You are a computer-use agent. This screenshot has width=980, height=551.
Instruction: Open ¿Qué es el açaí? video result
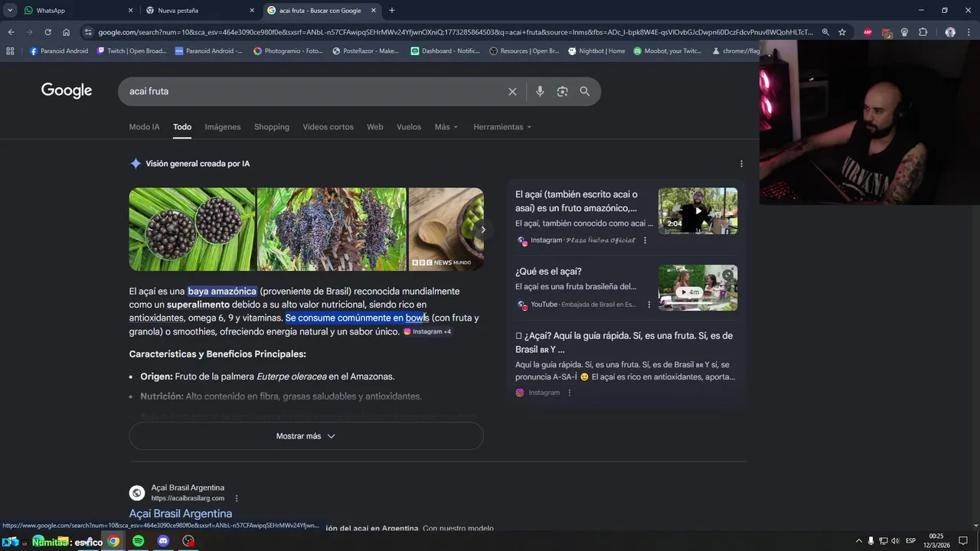pos(548,272)
